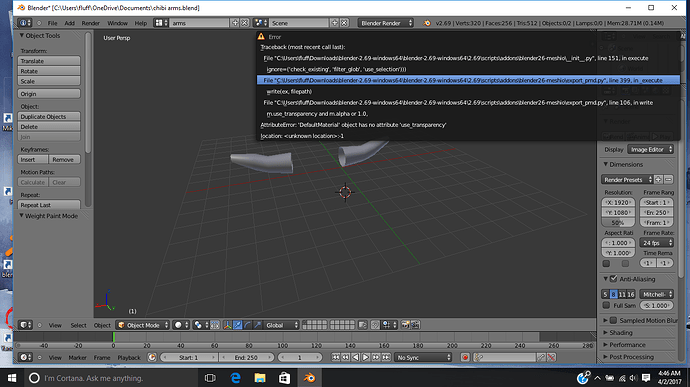Open the Blender Render engine dropdown
This screenshot has height=387, width=690.
point(385,23)
